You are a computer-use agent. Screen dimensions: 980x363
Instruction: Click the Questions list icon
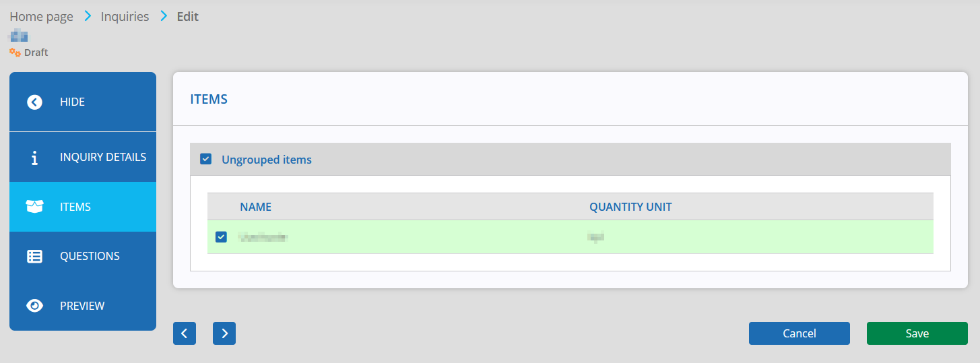(x=34, y=256)
